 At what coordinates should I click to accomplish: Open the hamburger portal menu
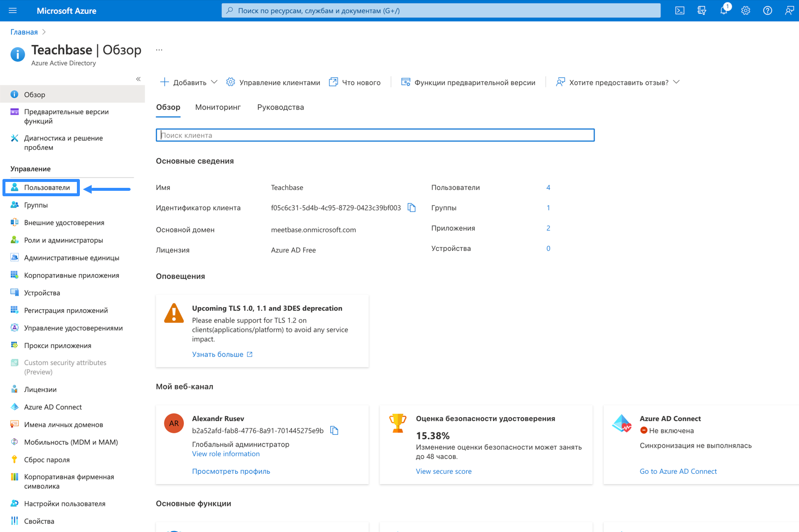[x=13, y=10]
